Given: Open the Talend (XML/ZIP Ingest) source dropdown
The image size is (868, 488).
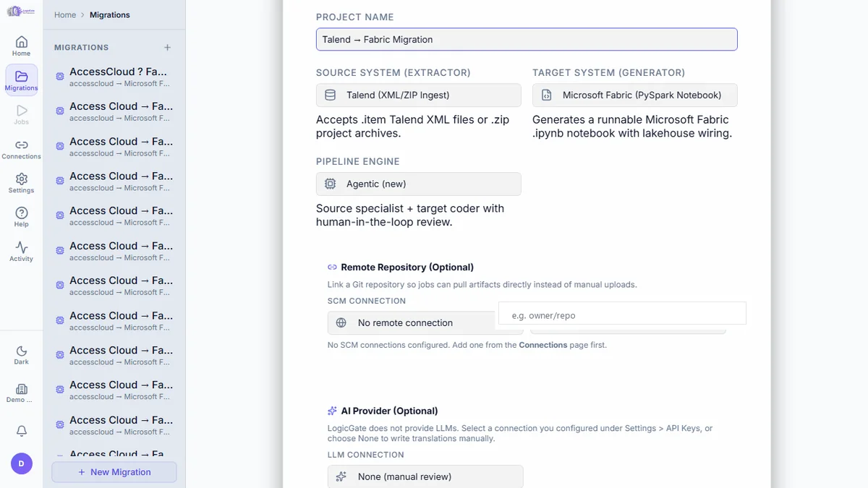Looking at the screenshot, I should (x=418, y=95).
